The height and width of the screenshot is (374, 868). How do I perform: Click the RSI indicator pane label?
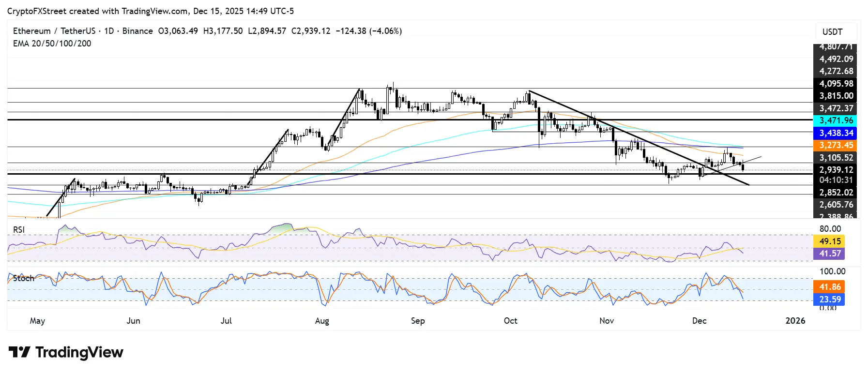coord(19,229)
